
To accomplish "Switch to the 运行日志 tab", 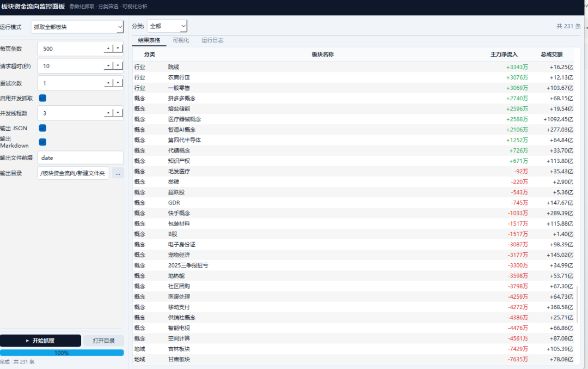I will 212,40.
